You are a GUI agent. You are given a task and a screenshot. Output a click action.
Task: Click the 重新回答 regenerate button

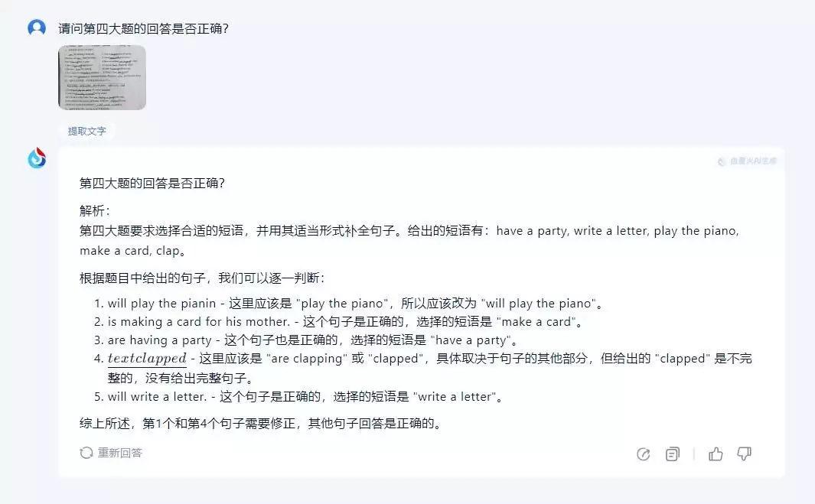(x=112, y=453)
